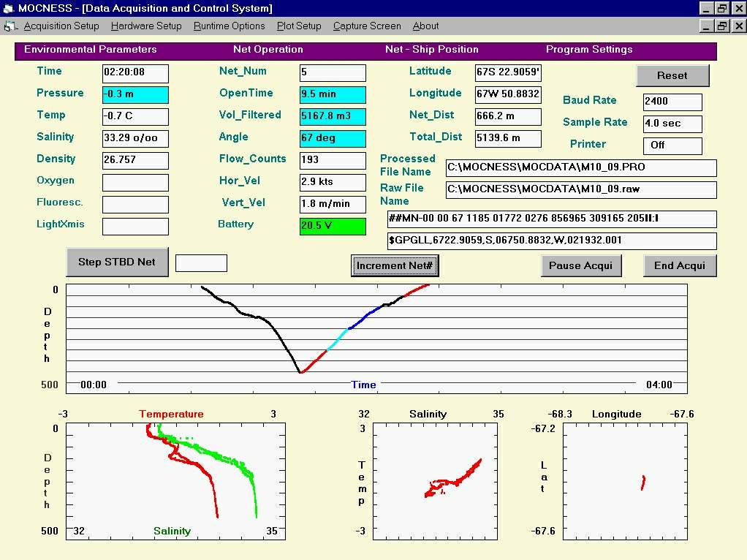Click the Processed File Name path field

pyautogui.click(x=581, y=167)
